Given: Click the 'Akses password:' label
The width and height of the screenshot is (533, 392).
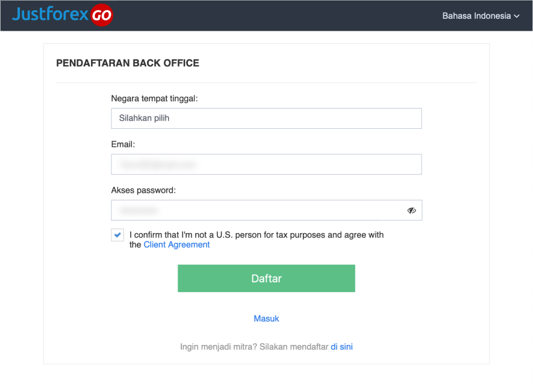Looking at the screenshot, I should (x=143, y=190).
